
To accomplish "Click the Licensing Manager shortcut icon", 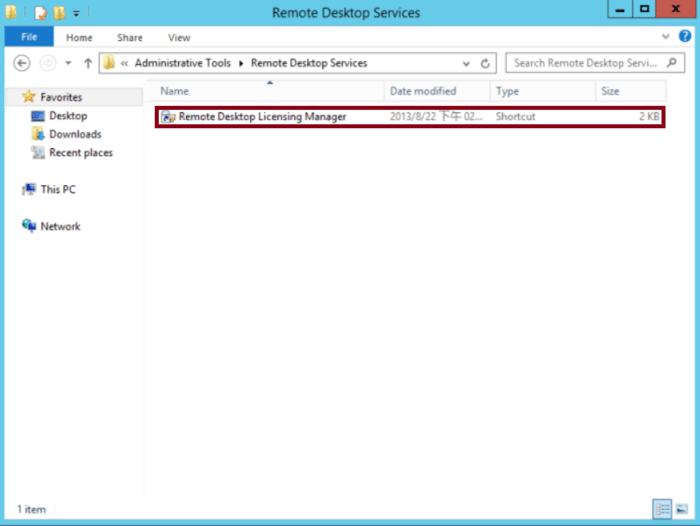I will (x=168, y=117).
